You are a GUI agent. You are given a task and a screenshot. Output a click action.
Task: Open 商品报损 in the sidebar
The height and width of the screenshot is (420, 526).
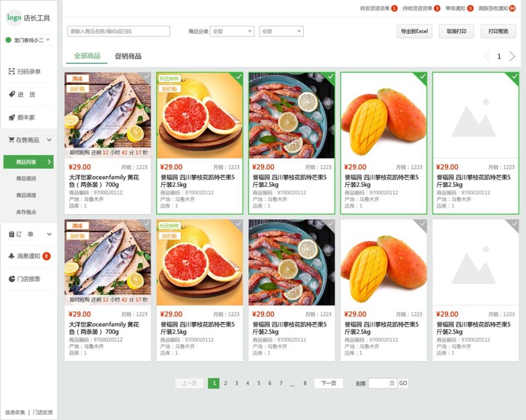(x=26, y=178)
